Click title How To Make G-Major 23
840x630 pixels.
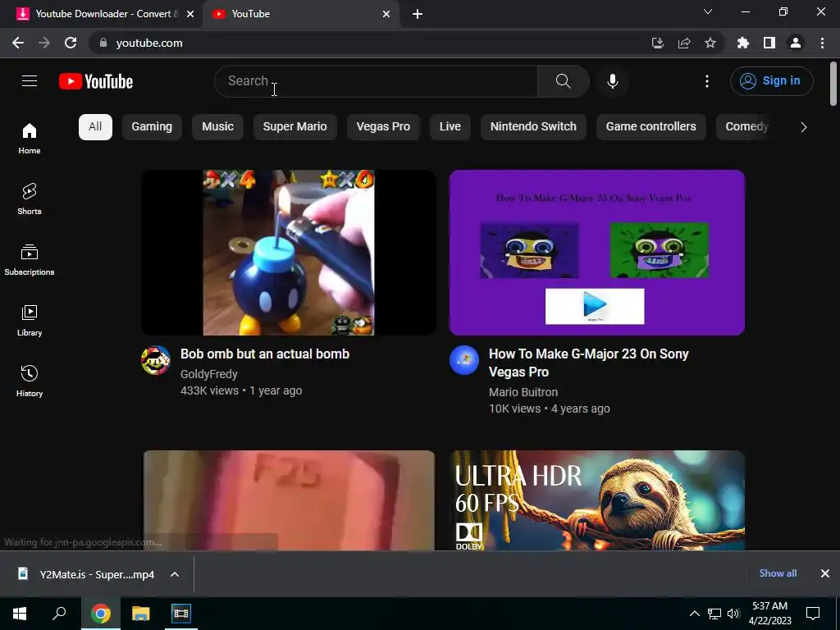(589, 363)
